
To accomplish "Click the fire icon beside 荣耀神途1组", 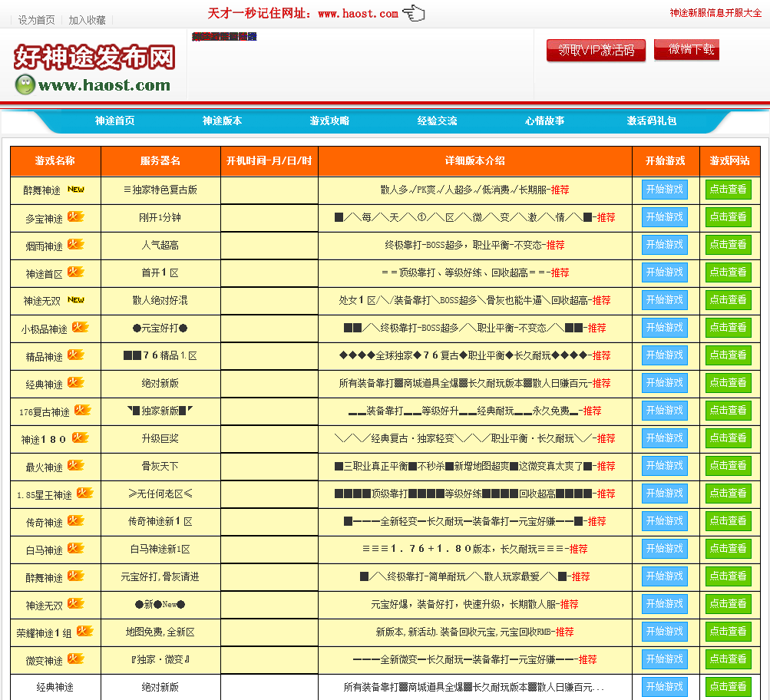I will (x=85, y=631).
